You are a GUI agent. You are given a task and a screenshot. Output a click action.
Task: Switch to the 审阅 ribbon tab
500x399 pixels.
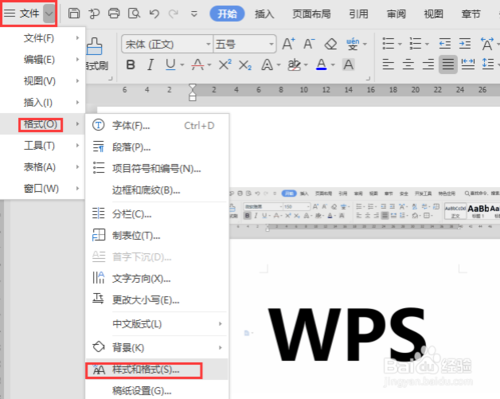point(396,14)
